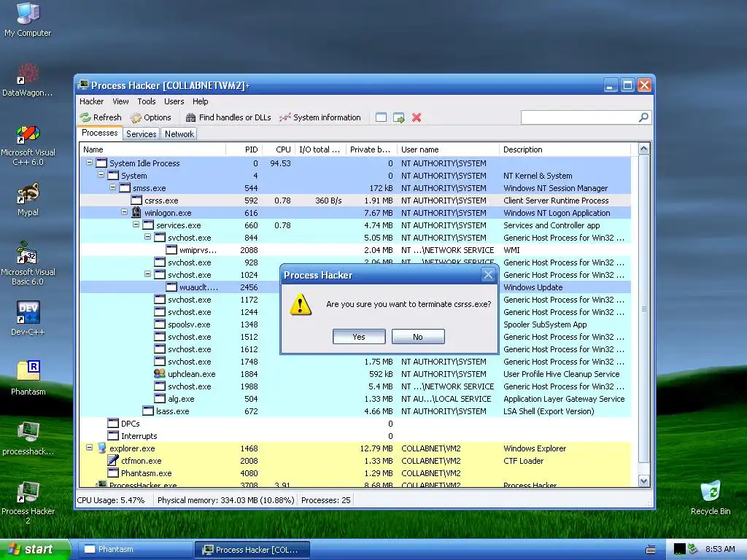Open the Users menu
Image resolution: width=747 pixels, height=560 pixels.
coord(174,101)
